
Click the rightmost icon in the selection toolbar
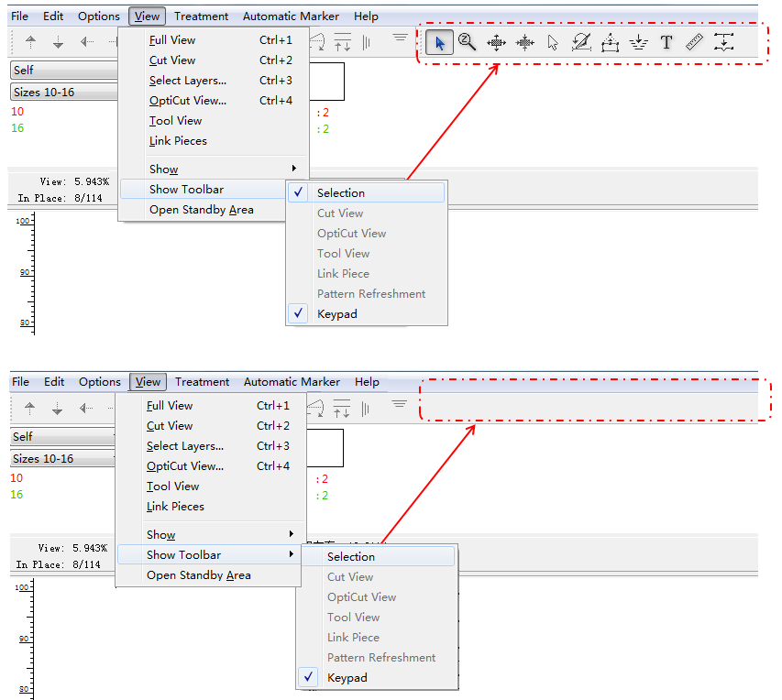point(724,42)
